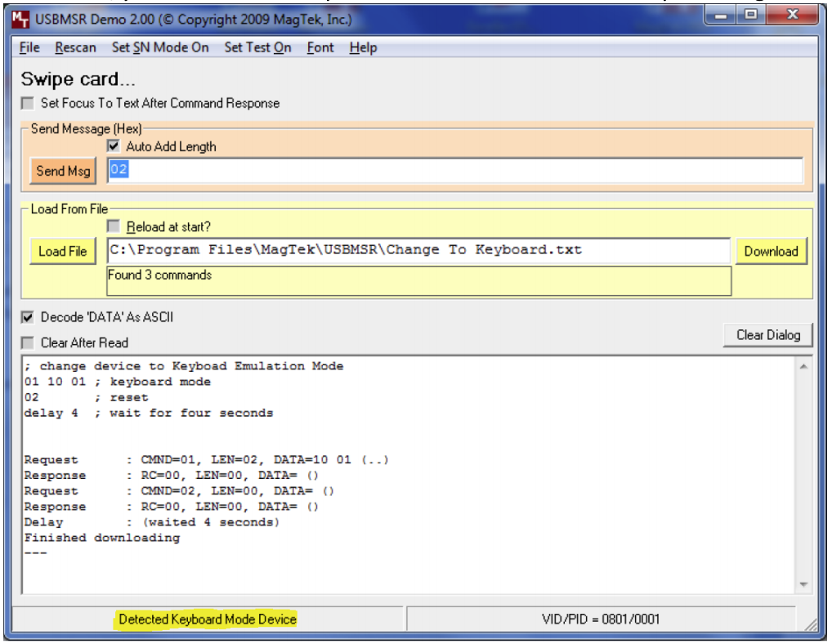Enable Set Focus To Text After Command Response
The width and height of the screenshot is (832, 644).
tap(29, 104)
